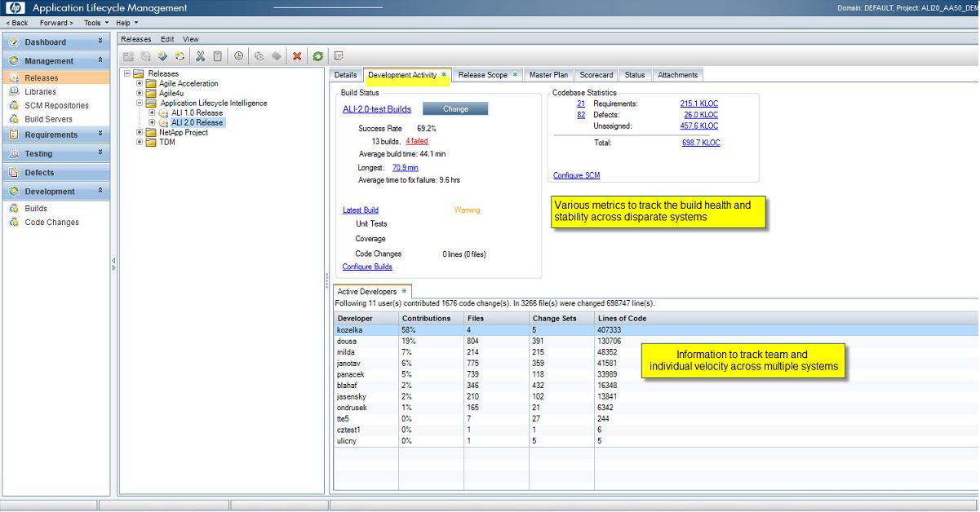Click the clock icon in the releases toolbar
Image resolution: width=980 pixels, height=512 pixels.
tap(238, 56)
